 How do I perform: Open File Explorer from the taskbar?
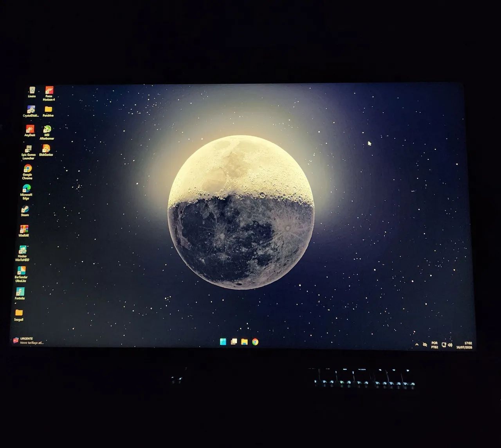(244, 342)
